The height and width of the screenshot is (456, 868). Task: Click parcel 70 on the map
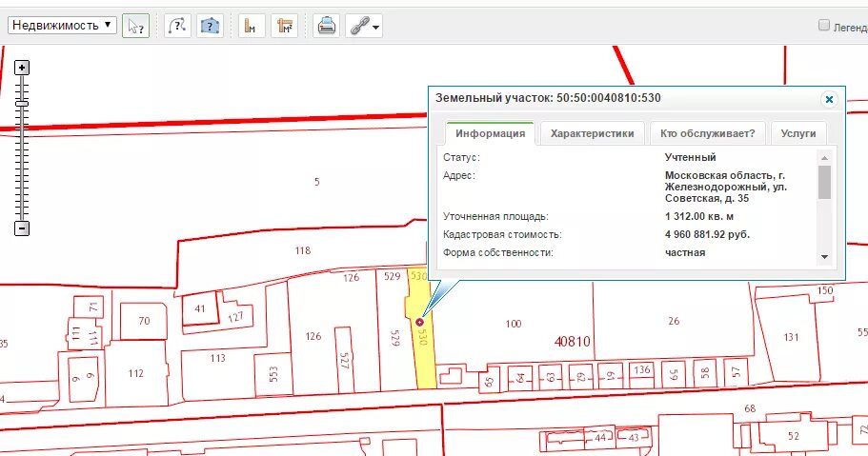[144, 321]
